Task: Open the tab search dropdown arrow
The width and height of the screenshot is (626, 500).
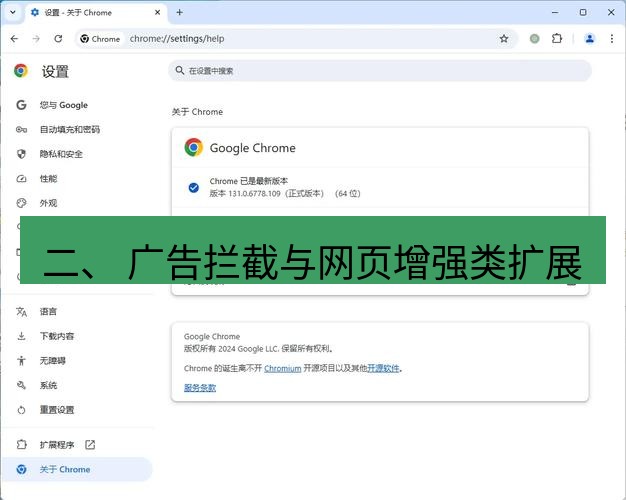Action: (13, 12)
